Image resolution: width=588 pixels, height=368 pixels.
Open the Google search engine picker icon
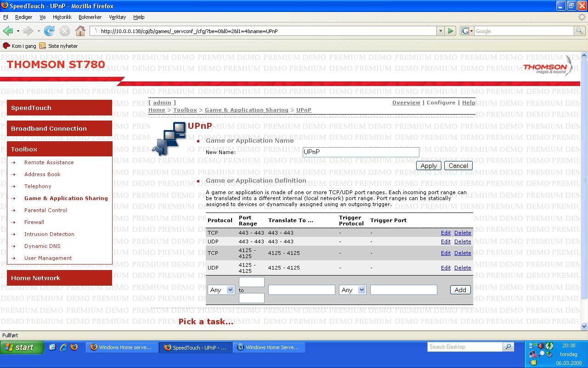(x=467, y=31)
